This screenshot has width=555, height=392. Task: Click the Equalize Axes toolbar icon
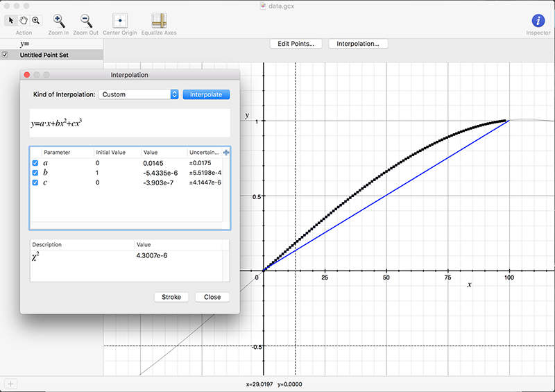coord(159,21)
